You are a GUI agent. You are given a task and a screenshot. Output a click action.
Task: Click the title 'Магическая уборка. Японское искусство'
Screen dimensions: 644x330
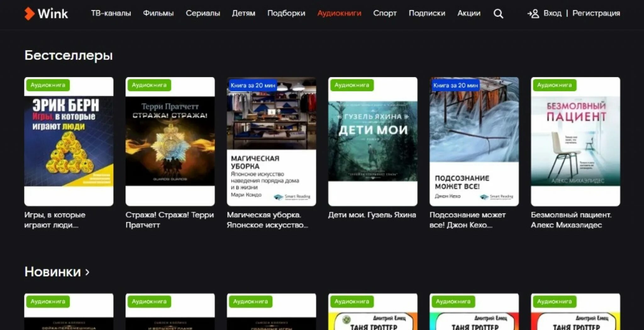point(267,220)
